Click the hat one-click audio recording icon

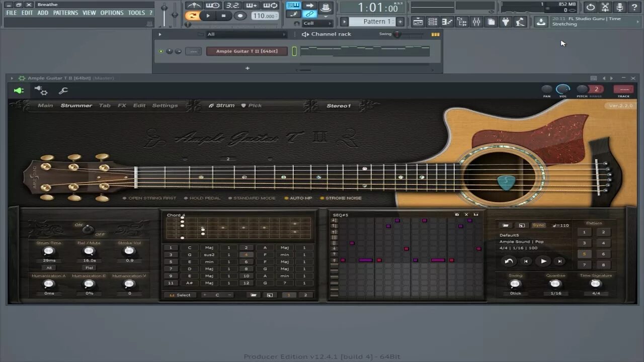[x=326, y=7]
